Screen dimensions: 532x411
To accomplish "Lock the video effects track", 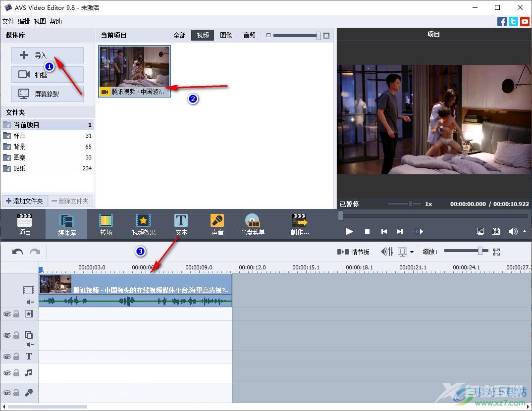I will (x=16, y=314).
